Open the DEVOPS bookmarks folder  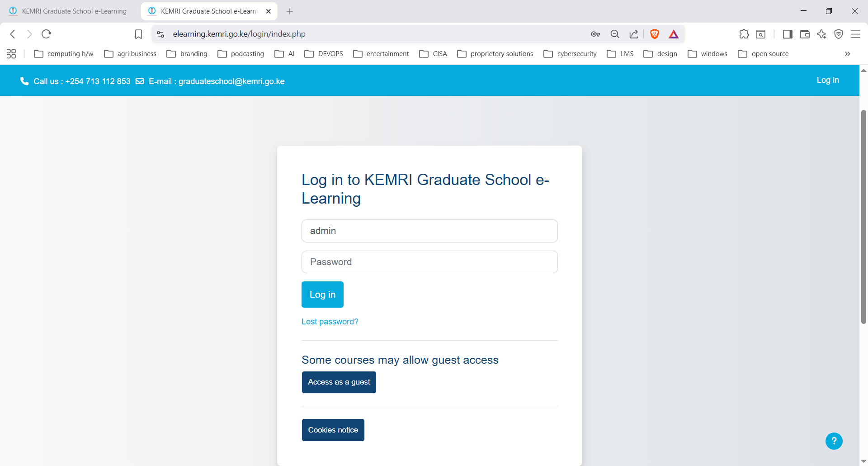[324, 53]
